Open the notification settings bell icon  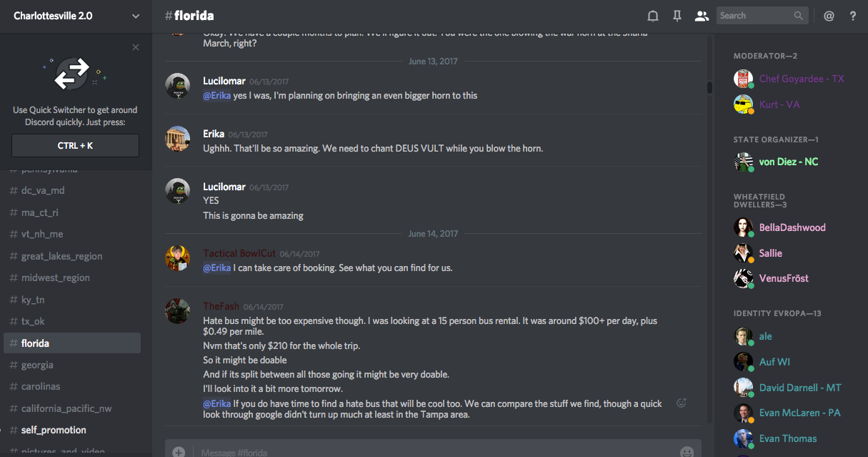click(x=653, y=16)
